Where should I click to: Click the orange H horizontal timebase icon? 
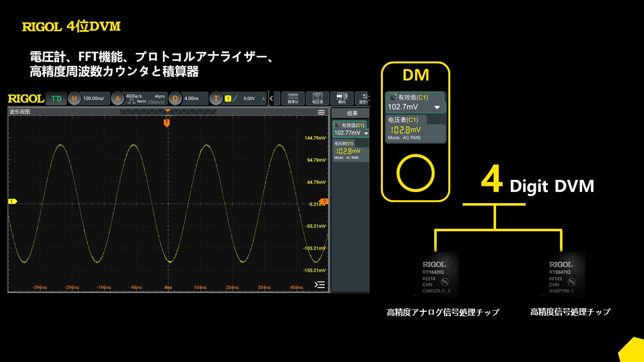click(x=74, y=99)
